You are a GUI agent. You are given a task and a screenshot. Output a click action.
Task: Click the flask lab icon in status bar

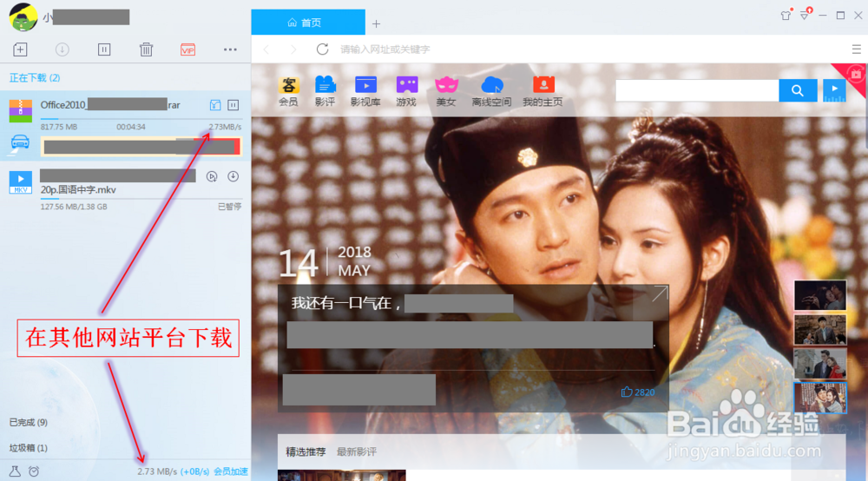15,471
